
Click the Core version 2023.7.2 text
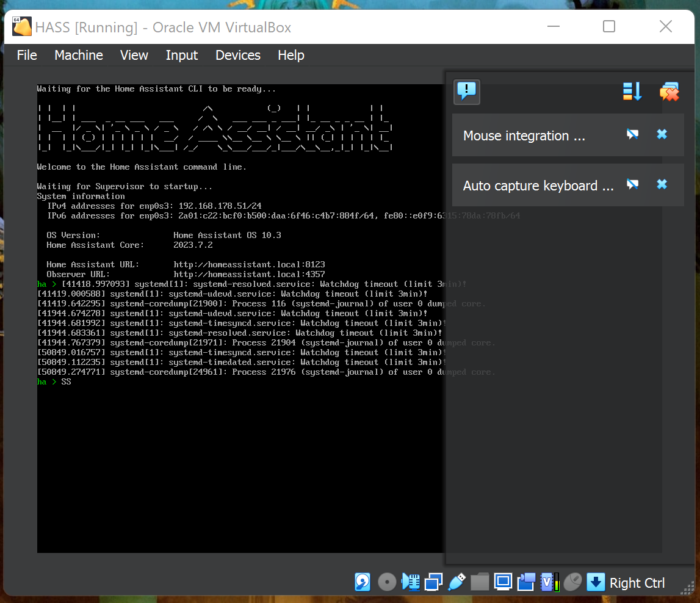coord(193,245)
